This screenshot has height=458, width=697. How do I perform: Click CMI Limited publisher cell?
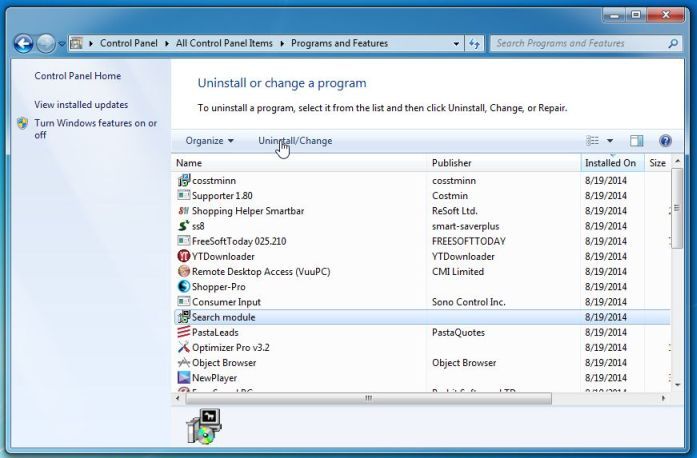point(458,271)
